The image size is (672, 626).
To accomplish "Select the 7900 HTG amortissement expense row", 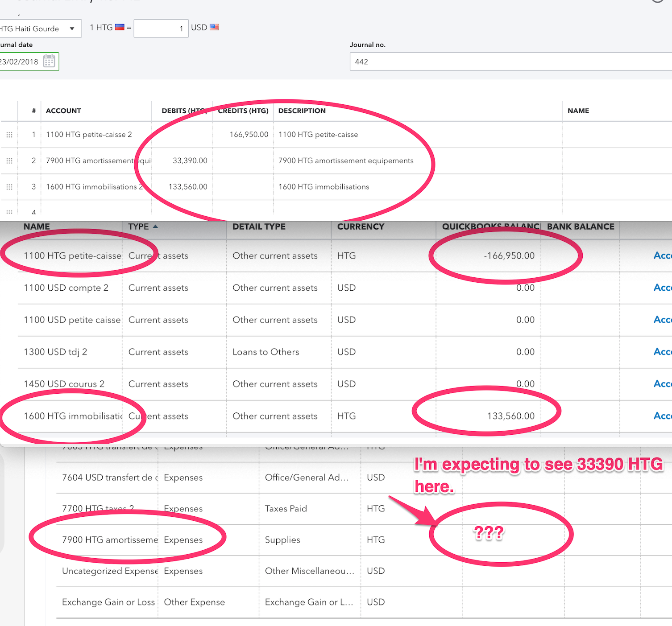I will point(364,540).
